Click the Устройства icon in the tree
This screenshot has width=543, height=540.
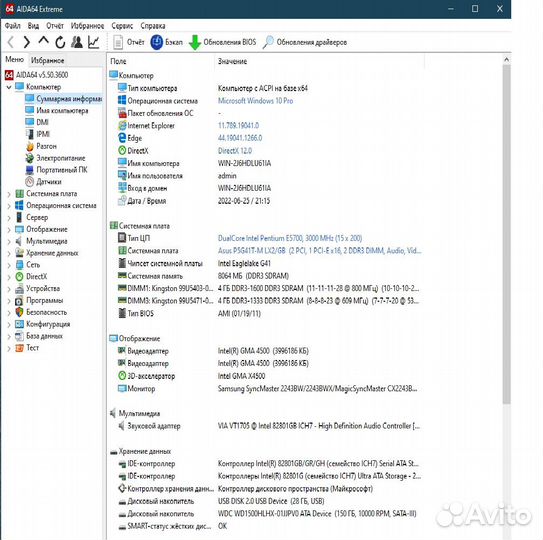click(19, 289)
